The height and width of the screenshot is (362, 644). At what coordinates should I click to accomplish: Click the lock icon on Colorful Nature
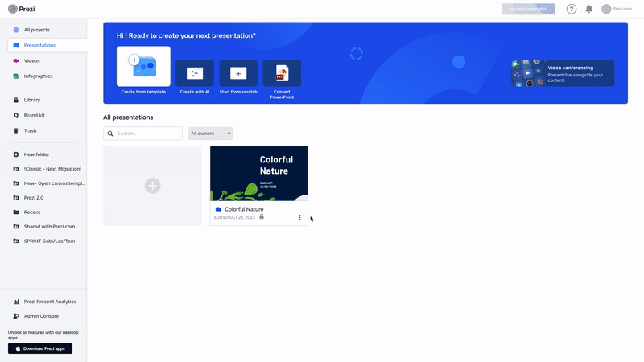(x=261, y=216)
